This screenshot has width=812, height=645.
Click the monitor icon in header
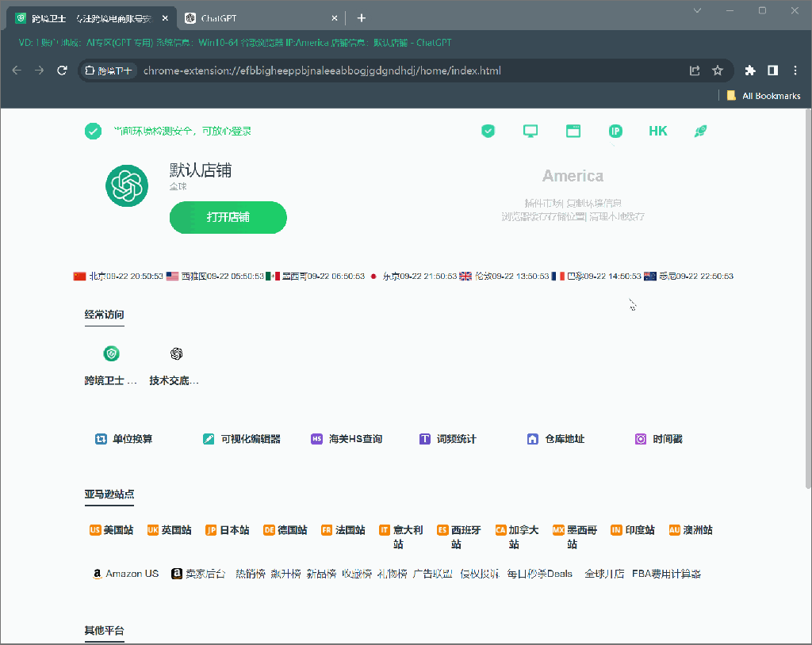pos(530,132)
